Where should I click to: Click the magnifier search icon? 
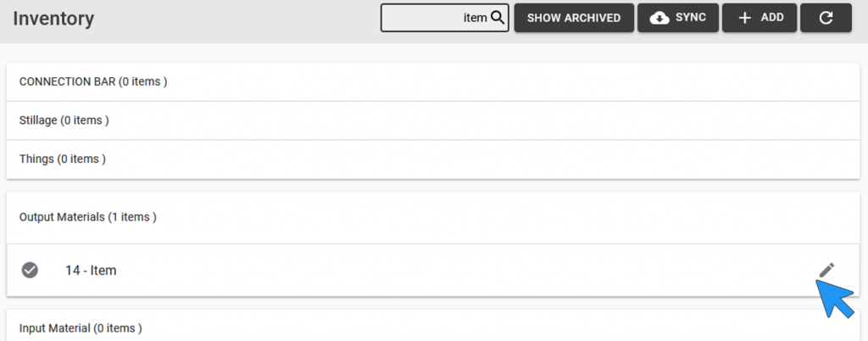pos(497,18)
